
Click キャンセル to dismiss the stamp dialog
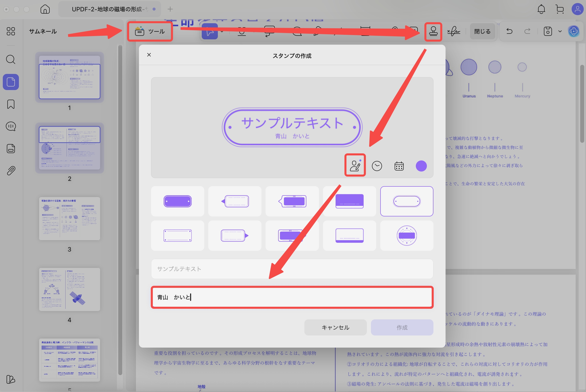[x=335, y=327]
